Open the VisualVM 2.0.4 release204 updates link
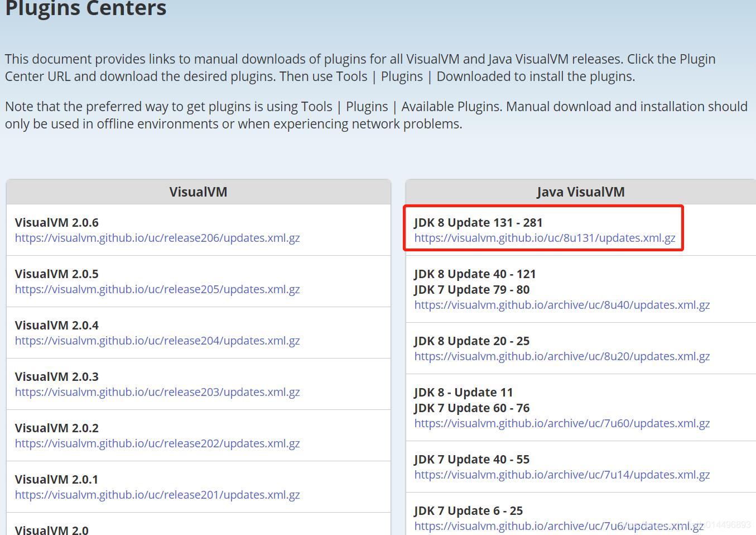The width and height of the screenshot is (756, 535). coord(157,341)
